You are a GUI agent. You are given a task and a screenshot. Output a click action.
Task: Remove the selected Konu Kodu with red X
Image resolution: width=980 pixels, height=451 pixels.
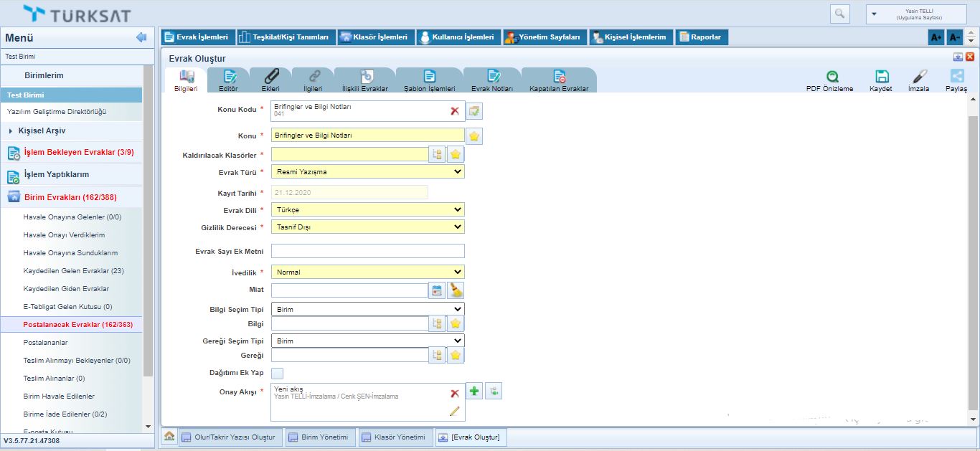(x=454, y=111)
